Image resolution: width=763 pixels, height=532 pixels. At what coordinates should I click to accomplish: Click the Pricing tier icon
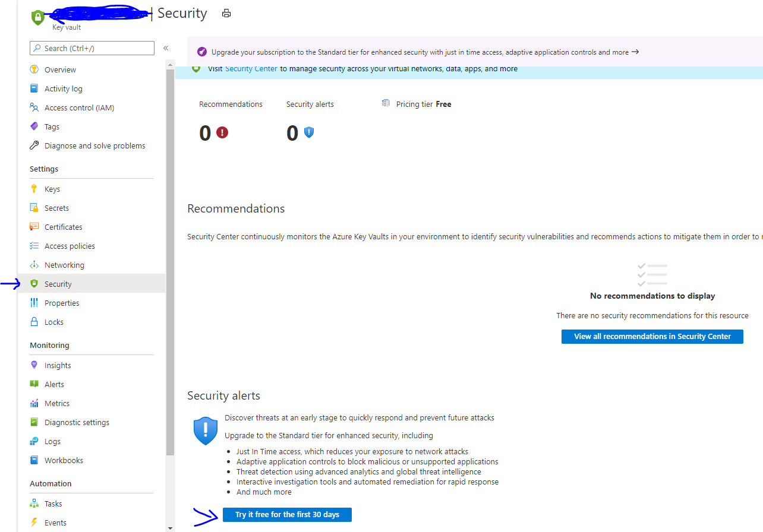[386, 103]
